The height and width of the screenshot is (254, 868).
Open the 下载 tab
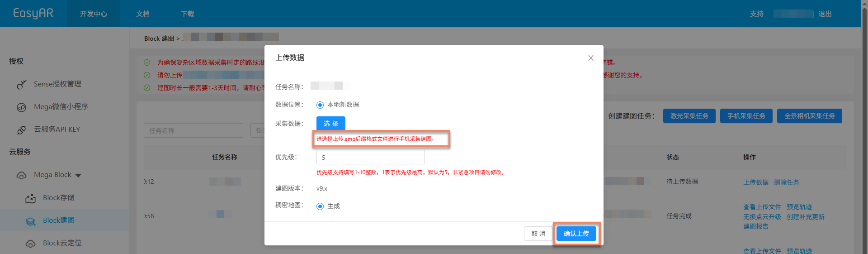[188, 14]
